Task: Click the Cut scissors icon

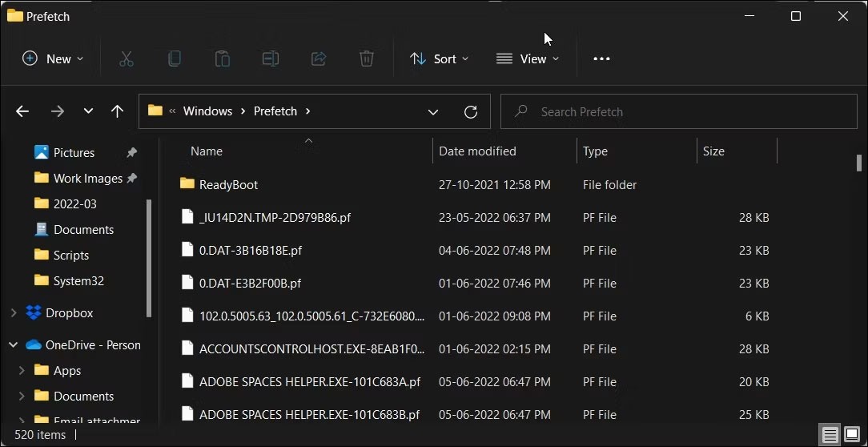Action: tap(126, 58)
